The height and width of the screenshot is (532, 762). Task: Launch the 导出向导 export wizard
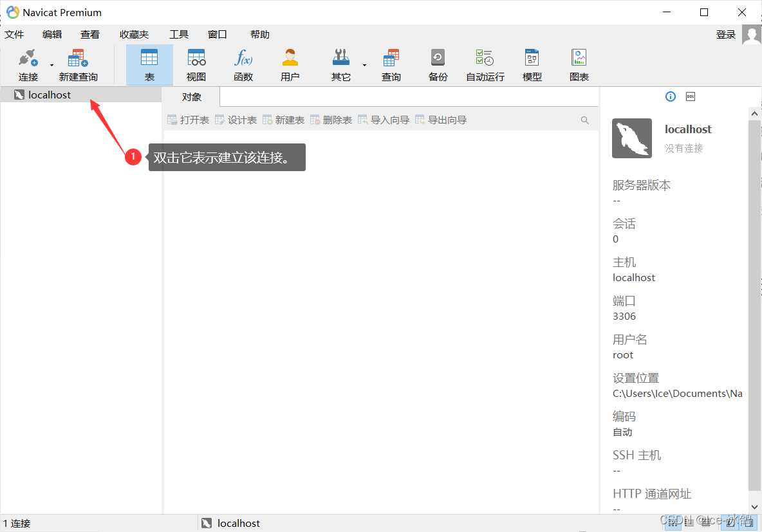441,120
